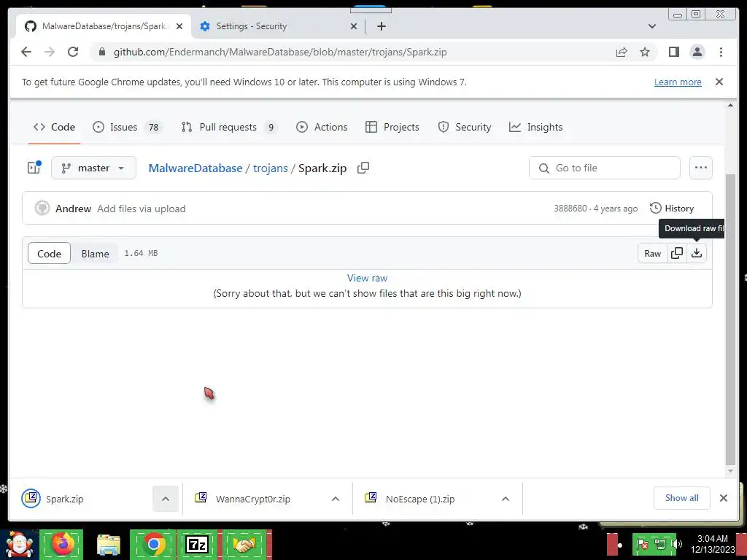Screen dimensions: 747x560
Task: Open the Action Center flag tray icon
Action: coord(643,544)
